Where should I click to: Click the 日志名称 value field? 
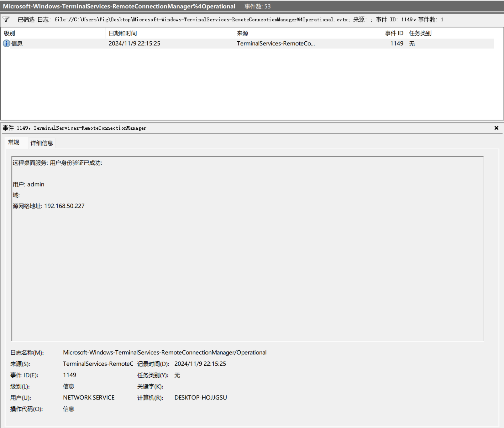[165, 353]
